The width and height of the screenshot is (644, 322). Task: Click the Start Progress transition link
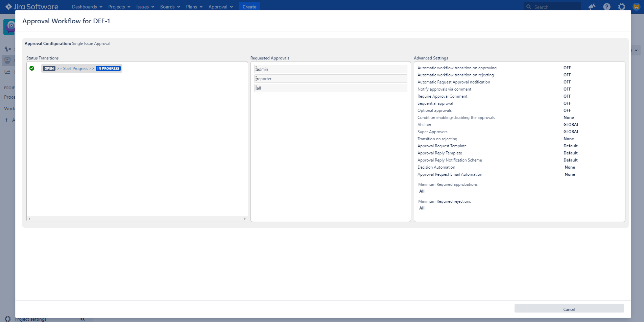(x=75, y=69)
